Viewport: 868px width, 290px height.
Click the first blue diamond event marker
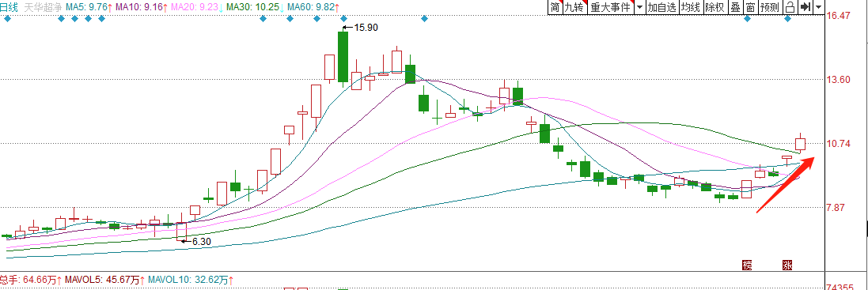point(7,19)
